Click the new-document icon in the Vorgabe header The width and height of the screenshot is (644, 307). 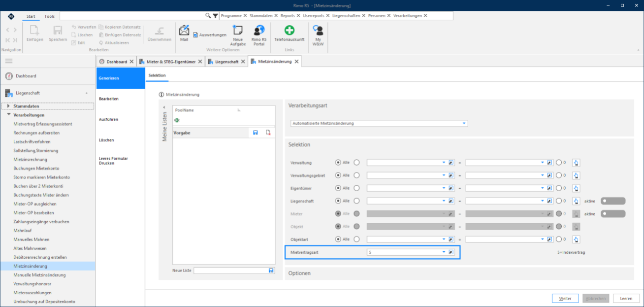[268, 133]
